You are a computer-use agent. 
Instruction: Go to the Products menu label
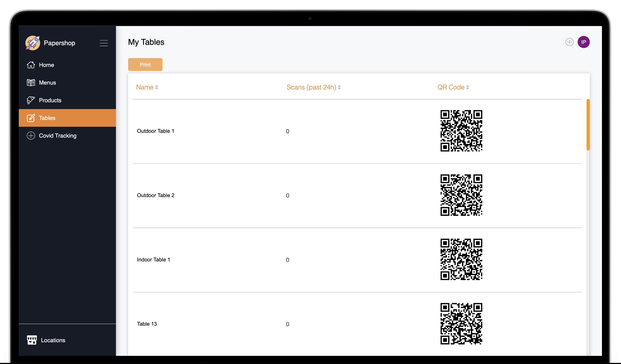coord(50,100)
